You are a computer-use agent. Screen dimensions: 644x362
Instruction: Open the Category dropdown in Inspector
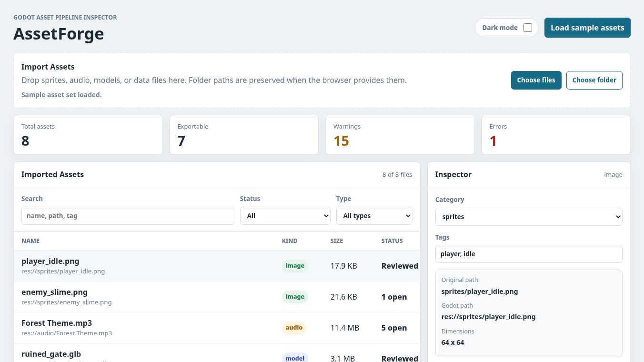tap(529, 217)
